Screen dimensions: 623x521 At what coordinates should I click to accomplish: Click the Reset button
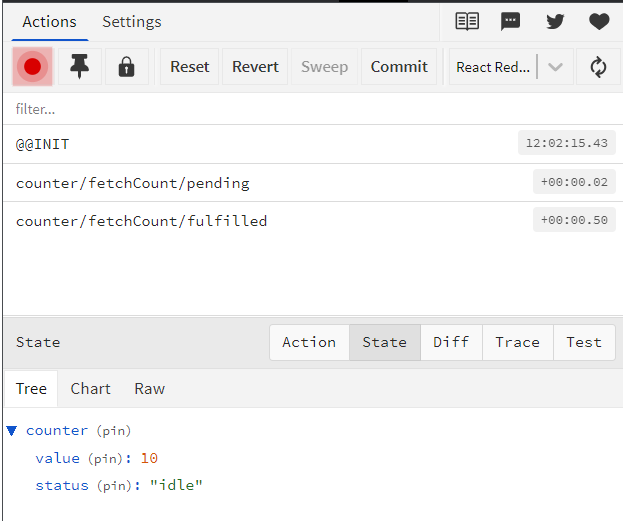pyautogui.click(x=190, y=67)
